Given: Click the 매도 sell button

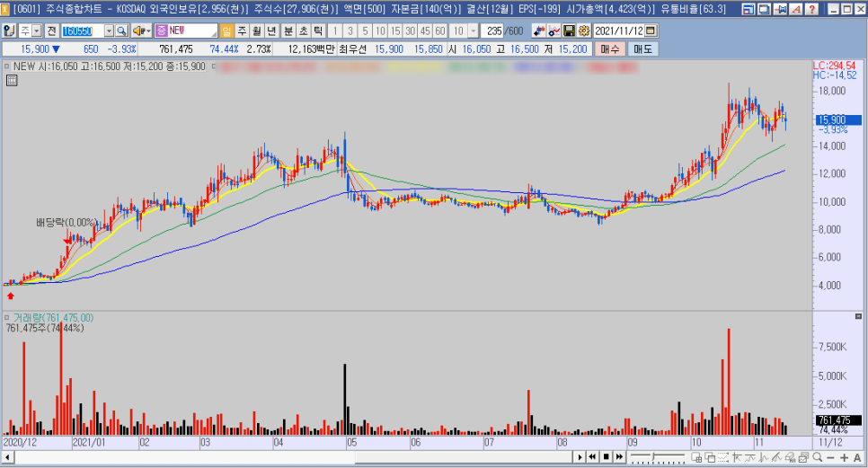Looking at the screenshot, I should (642, 49).
